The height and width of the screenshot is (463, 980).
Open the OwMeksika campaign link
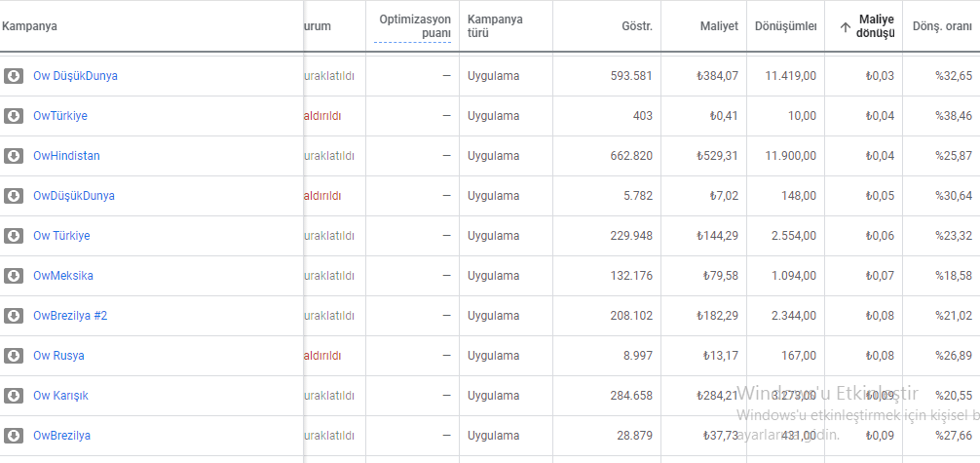point(63,276)
